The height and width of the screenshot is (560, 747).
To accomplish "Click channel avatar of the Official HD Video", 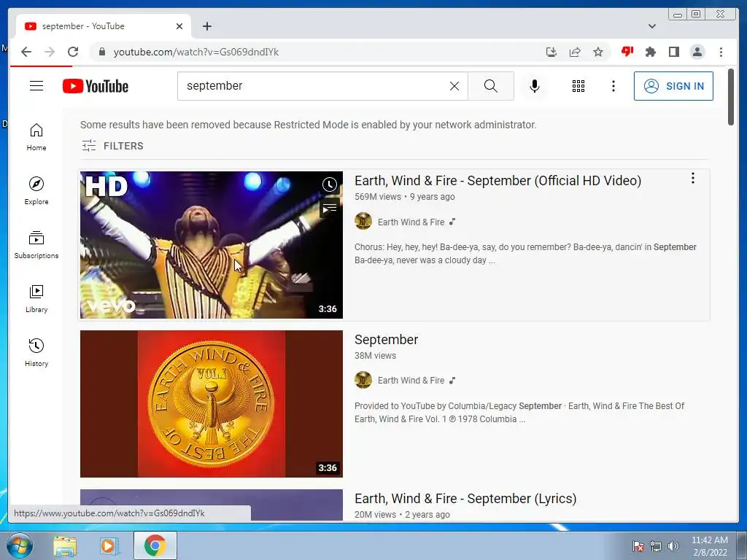I will coord(363,222).
